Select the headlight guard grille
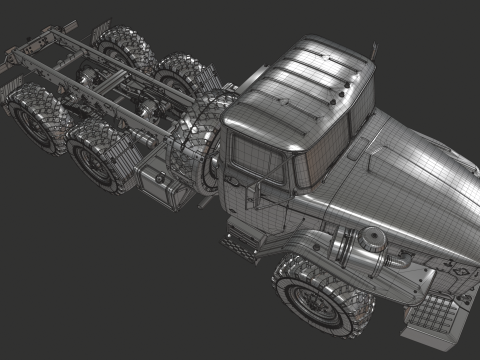Viewport: 480px width, 360px height. coord(433,313)
